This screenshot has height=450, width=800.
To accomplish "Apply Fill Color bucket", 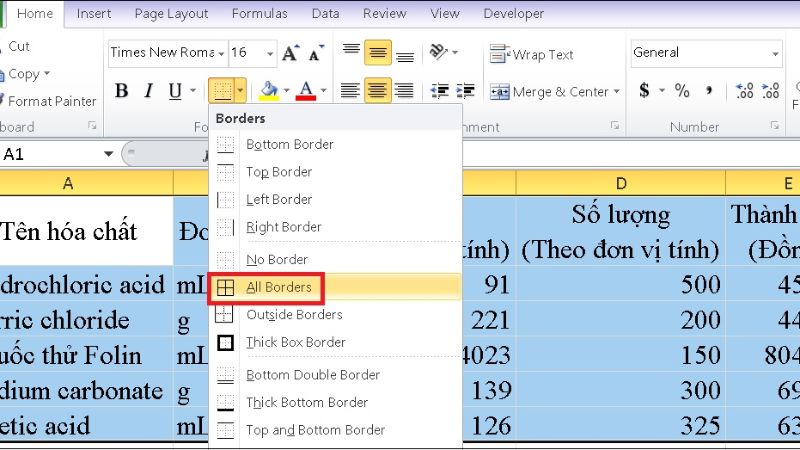I will [268, 91].
